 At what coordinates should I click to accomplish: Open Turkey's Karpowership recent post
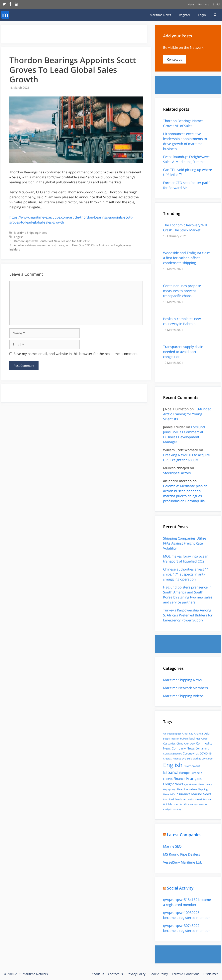click(x=188, y=615)
